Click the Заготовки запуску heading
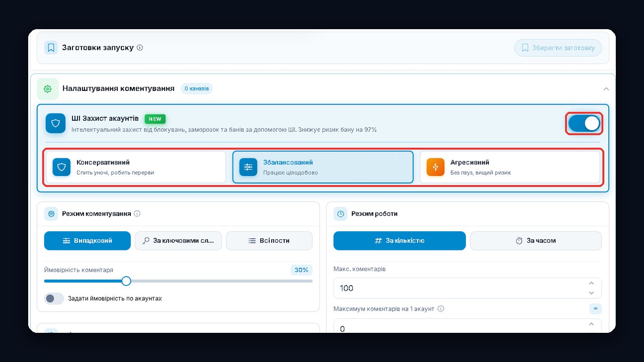 tap(98, 48)
